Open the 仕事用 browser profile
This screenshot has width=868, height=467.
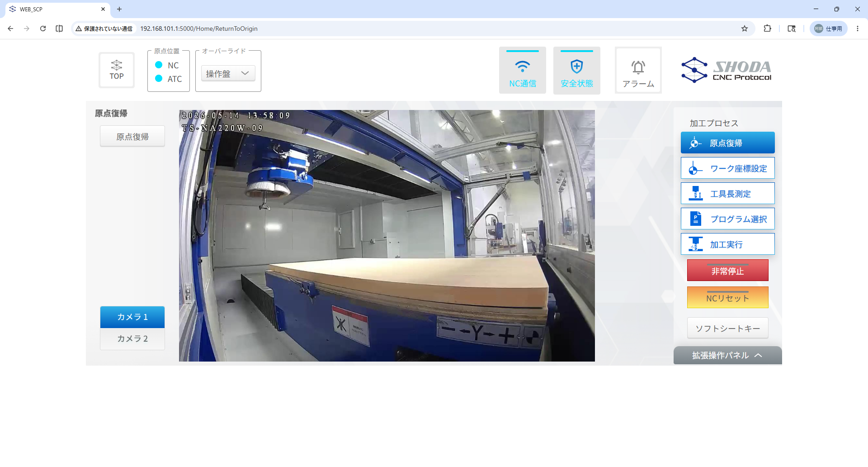828,29
